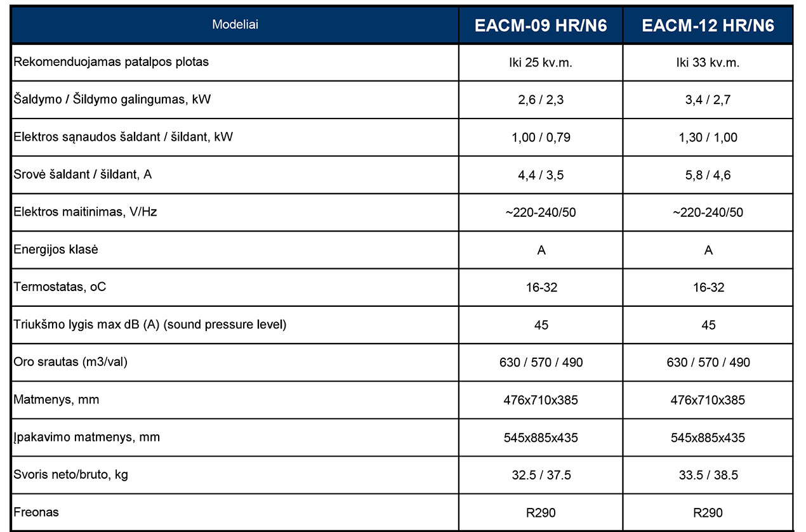Click the Freonas row label
This screenshot has width=806, height=532.
[x=36, y=511]
